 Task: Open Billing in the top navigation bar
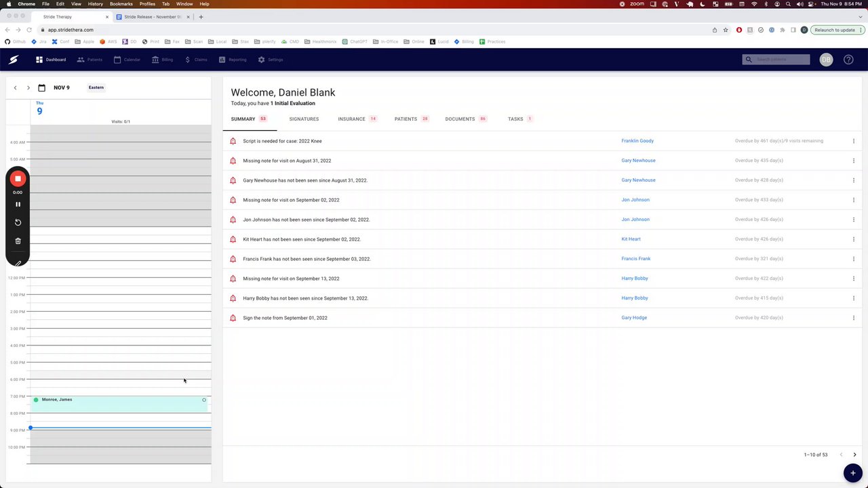point(162,60)
